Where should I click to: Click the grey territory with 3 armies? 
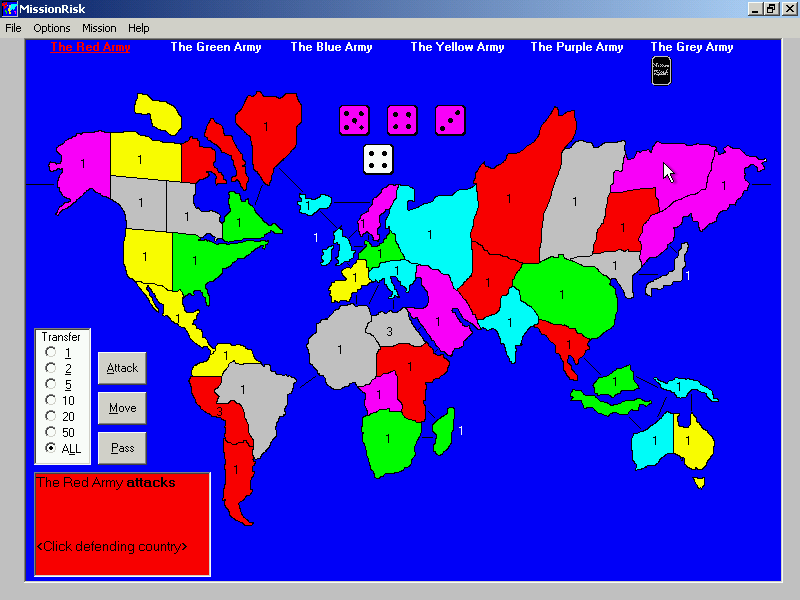(x=392, y=331)
